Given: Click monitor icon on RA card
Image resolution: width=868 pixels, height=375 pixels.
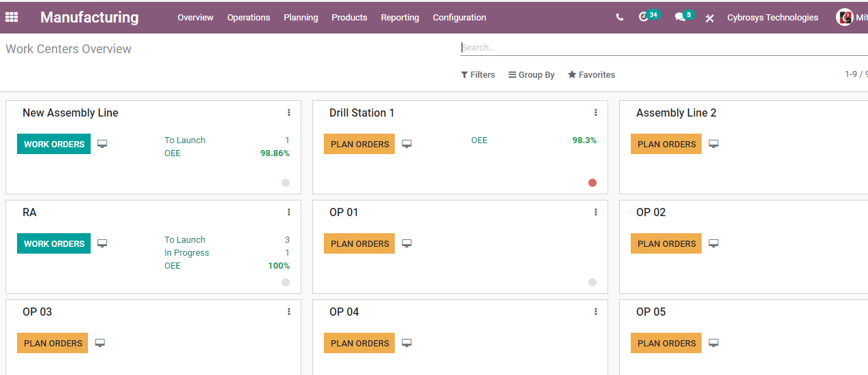Looking at the screenshot, I should (x=102, y=243).
